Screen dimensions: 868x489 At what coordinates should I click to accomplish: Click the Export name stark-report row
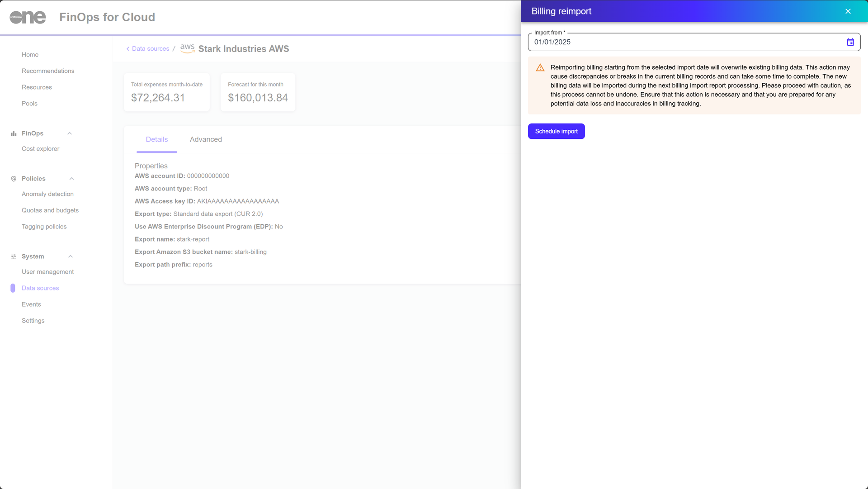click(172, 239)
